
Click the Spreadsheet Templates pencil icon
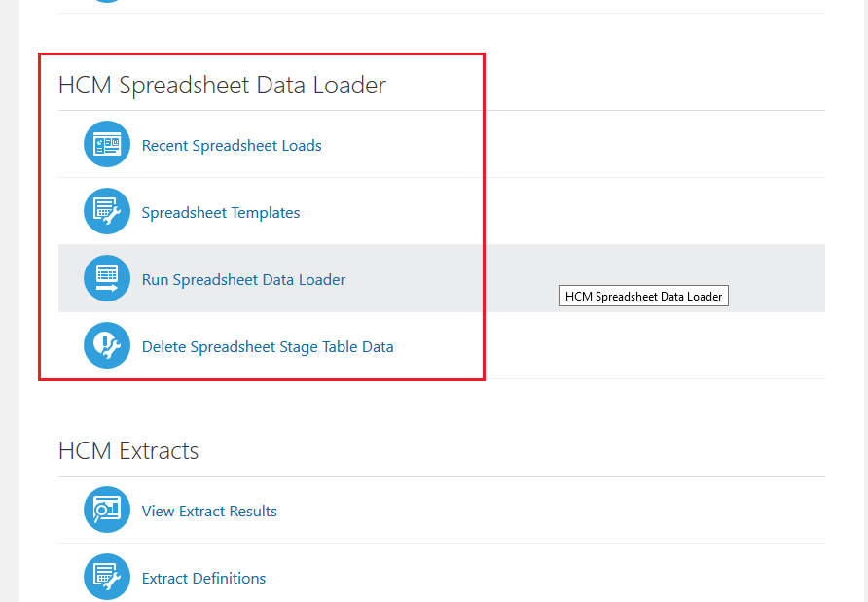pos(107,211)
